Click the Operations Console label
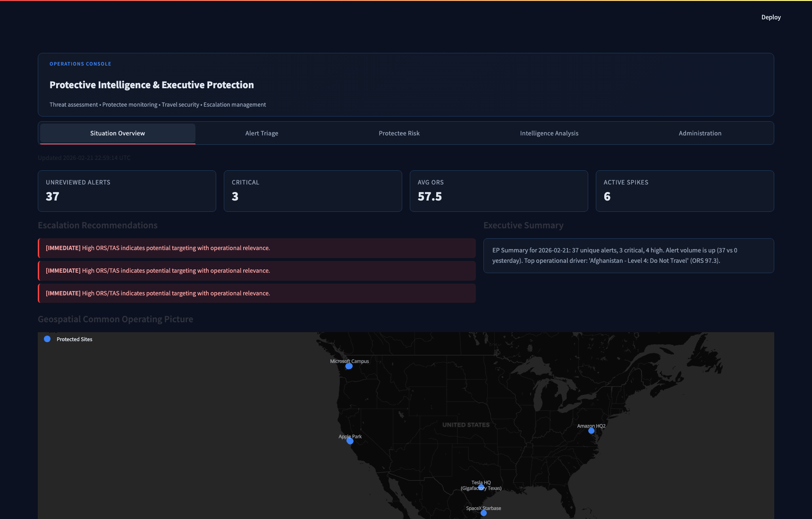Screen dimensions: 812x519 (x=80, y=64)
